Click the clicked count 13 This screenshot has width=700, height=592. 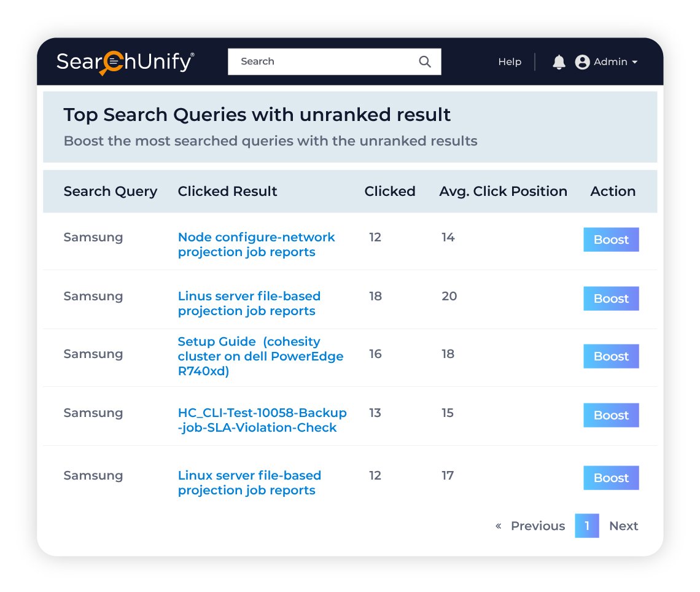(375, 413)
